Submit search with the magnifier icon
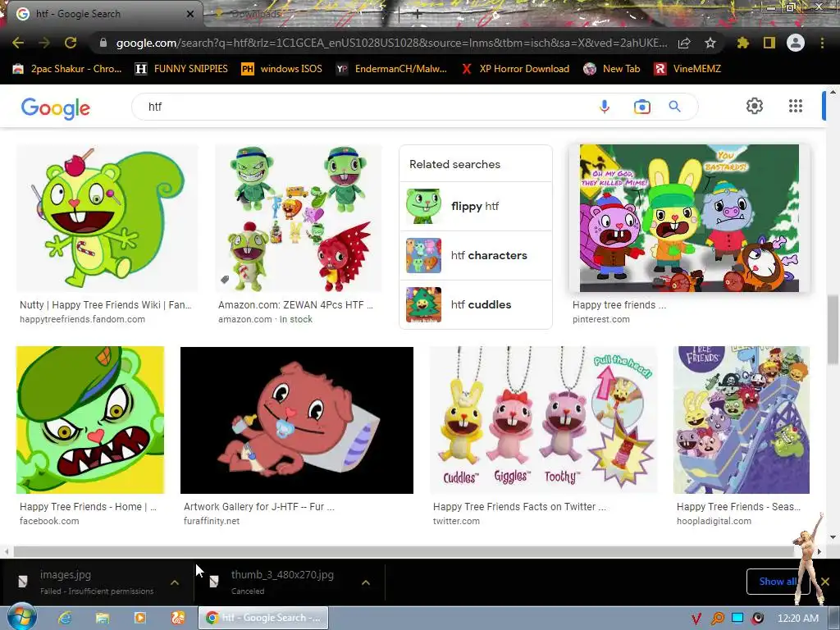 (x=674, y=107)
